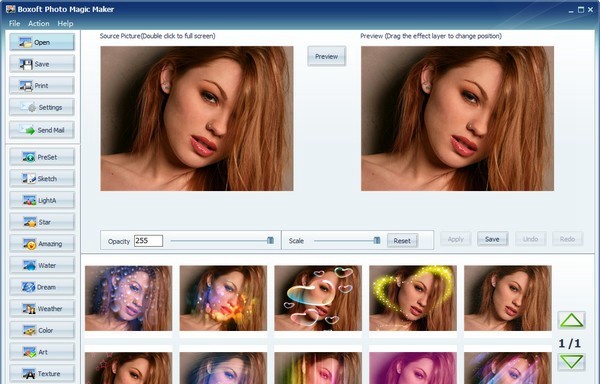Select the Dream effects category

[x=42, y=287]
